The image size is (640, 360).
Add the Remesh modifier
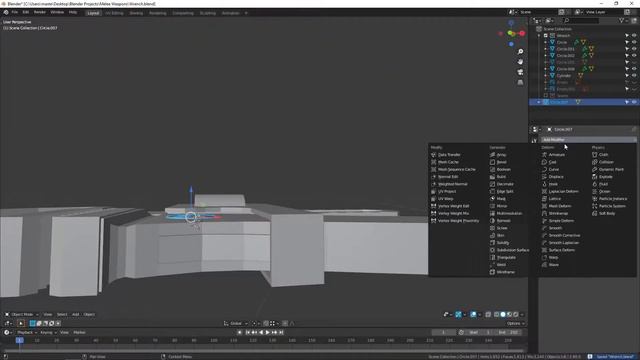[x=500, y=221]
